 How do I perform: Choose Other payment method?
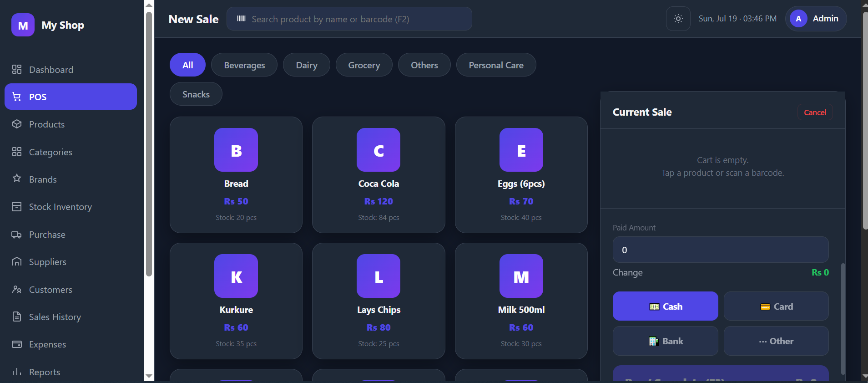pyautogui.click(x=776, y=341)
